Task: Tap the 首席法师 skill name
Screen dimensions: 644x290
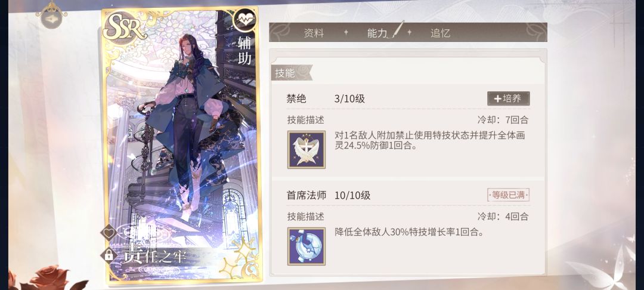Action: coord(306,196)
